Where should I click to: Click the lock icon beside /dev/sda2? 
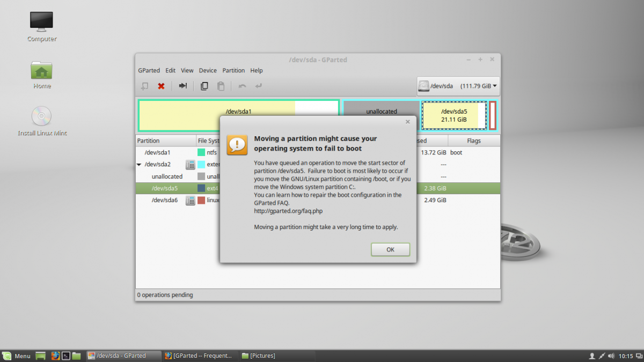[190, 165]
